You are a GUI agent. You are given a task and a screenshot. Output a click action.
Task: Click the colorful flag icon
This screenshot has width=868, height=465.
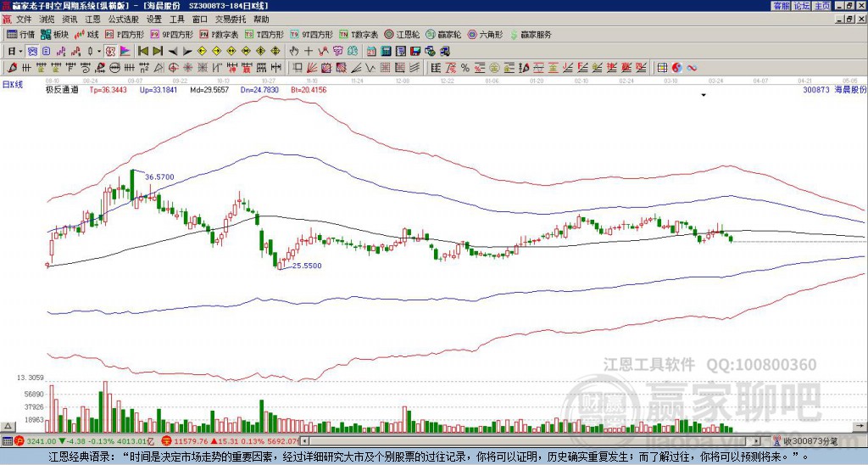[x=125, y=52]
